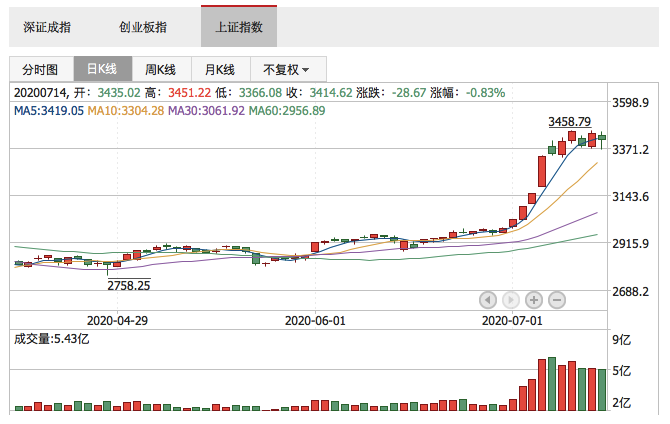Image resolution: width=670 pixels, height=424 pixels.
Task: Click the 20200714 date in the quote header
Action: tap(40, 93)
